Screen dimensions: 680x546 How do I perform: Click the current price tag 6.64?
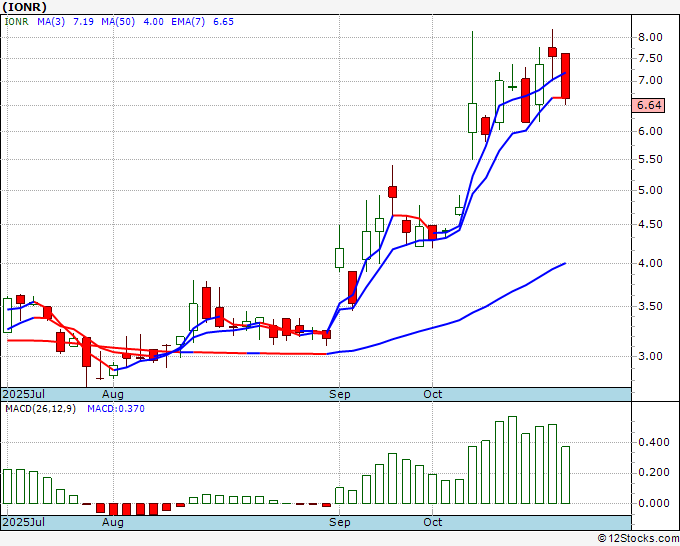coord(648,105)
